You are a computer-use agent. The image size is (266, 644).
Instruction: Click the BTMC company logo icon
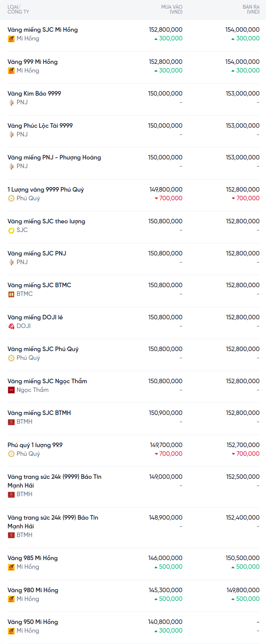11,294
